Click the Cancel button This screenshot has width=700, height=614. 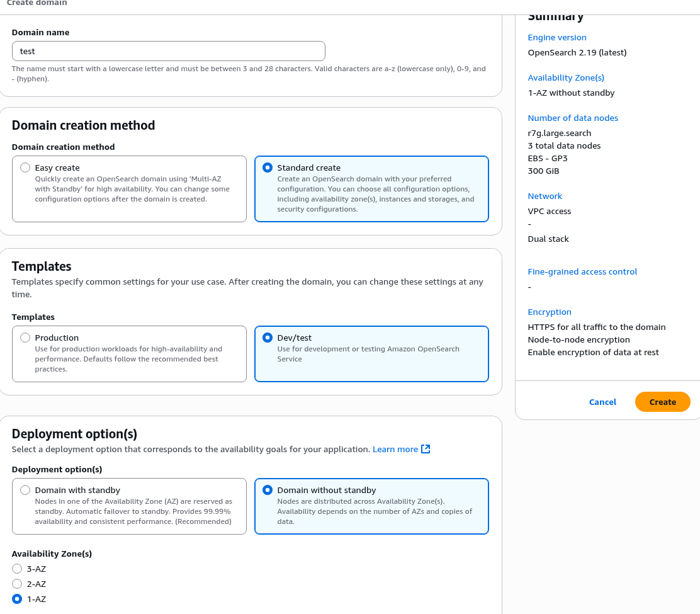tap(602, 402)
